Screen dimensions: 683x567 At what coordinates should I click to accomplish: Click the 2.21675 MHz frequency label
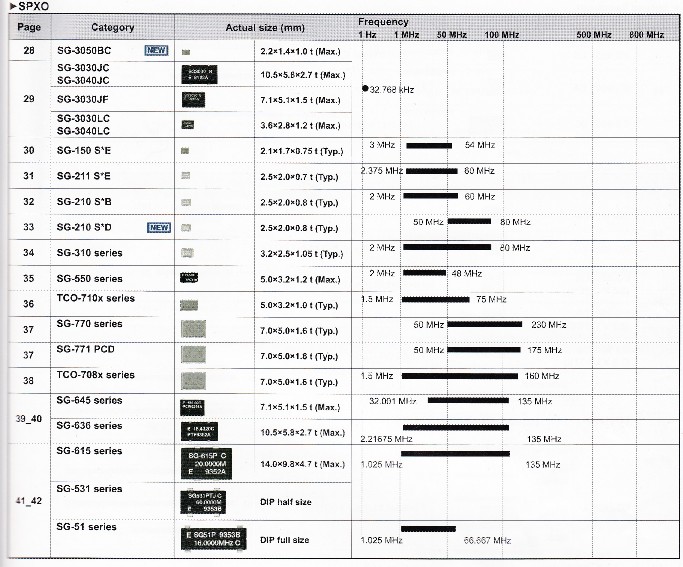386,439
